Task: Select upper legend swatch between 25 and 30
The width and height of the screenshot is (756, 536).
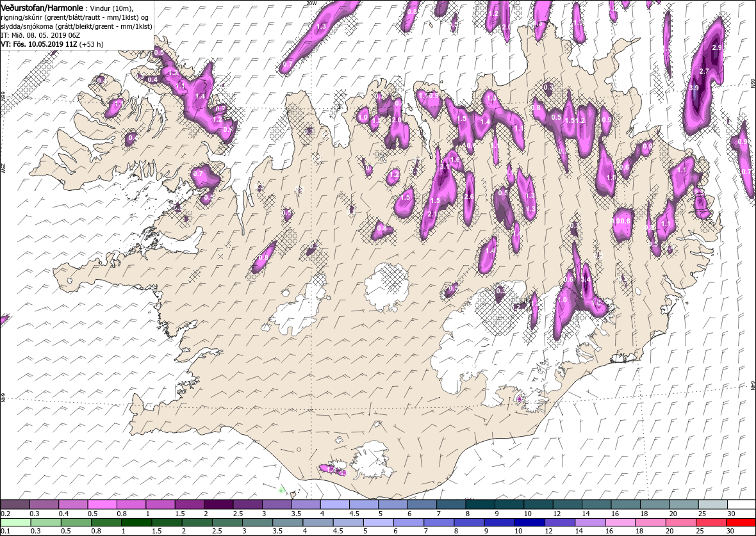Action: [712, 505]
